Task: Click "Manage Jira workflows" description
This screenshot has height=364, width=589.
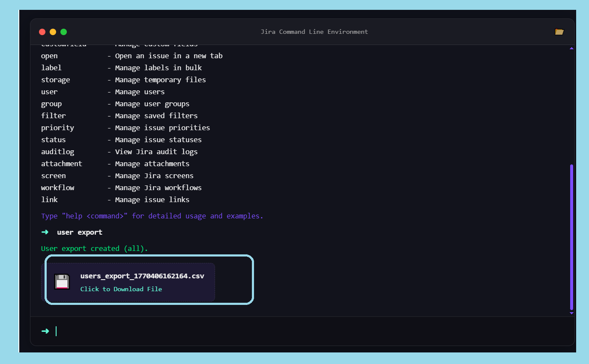Action: [x=158, y=188]
